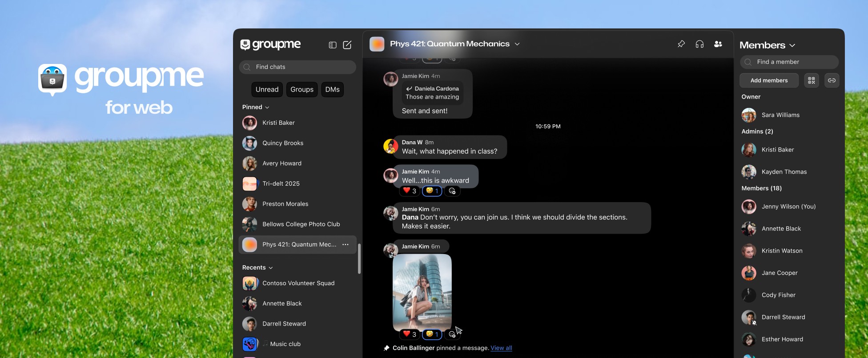868x358 pixels.
Task: Collapse the Recents chats section
Action: tap(257, 267)
